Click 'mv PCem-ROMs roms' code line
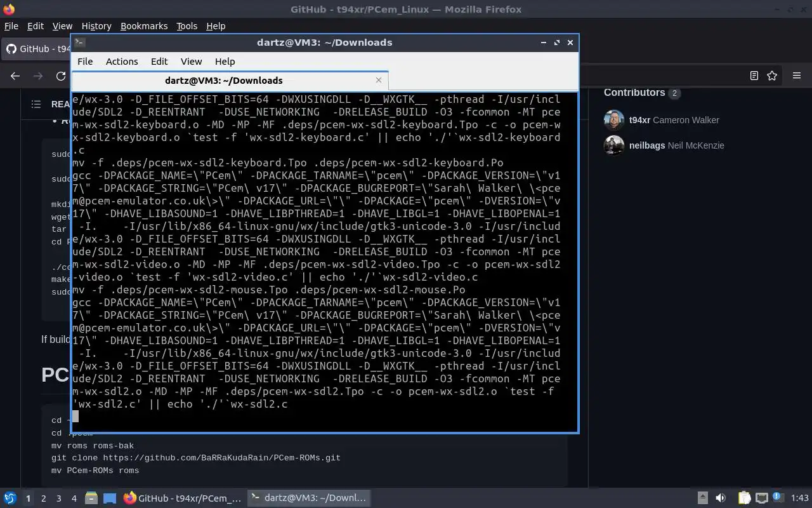812x508 pixels. tap(95, 471)
